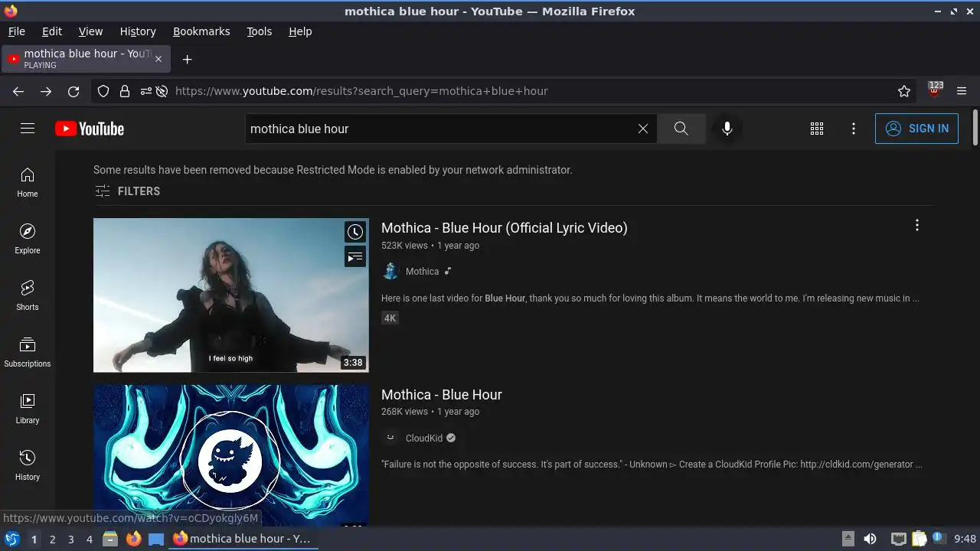This screenshot has width=980, height=551.
Task: Open the Firefox application menu
Action: coord(962,91)
